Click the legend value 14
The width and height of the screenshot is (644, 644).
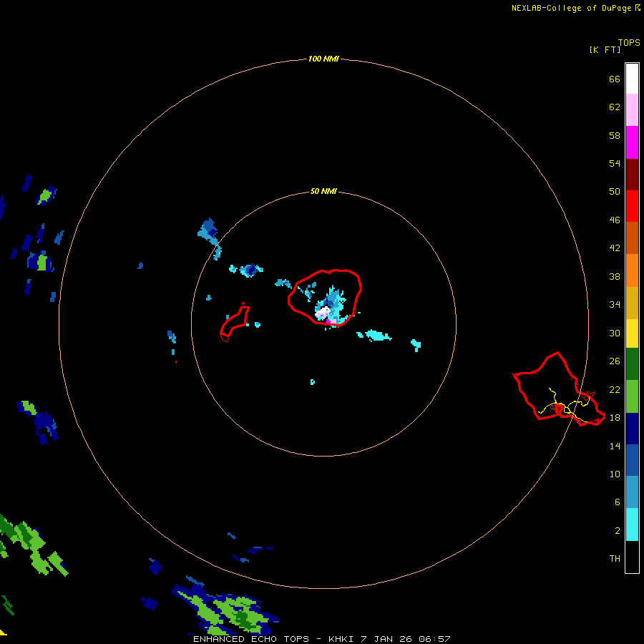tap(615, 446)
